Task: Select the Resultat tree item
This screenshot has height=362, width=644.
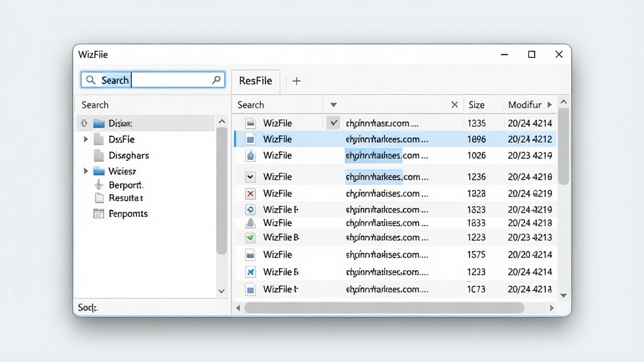Action: [126, 198]
